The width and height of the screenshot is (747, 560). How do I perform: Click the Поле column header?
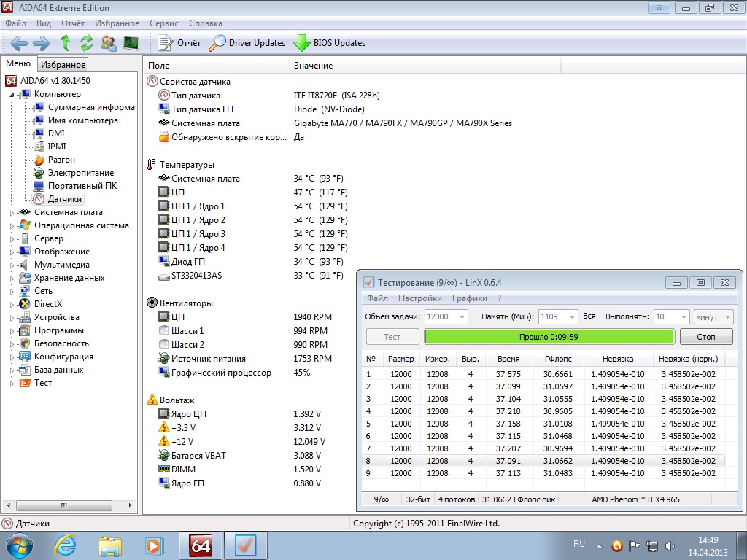coord(216,65)
